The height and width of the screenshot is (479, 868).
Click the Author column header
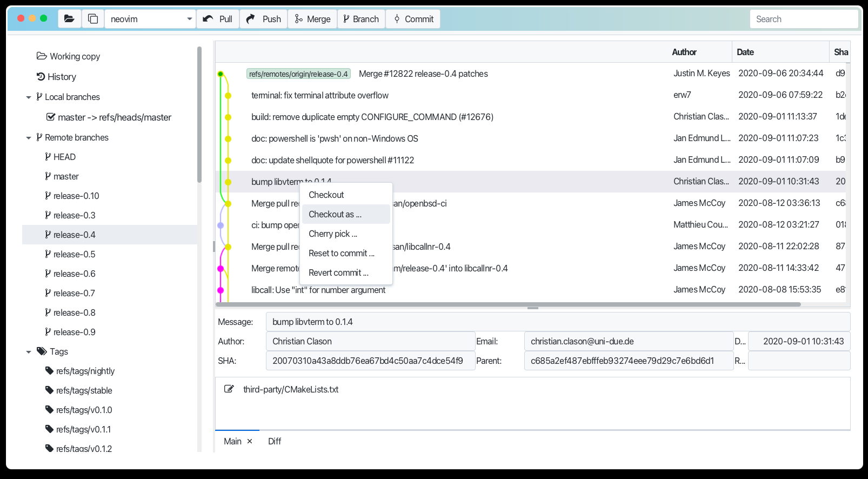point(684,52)
